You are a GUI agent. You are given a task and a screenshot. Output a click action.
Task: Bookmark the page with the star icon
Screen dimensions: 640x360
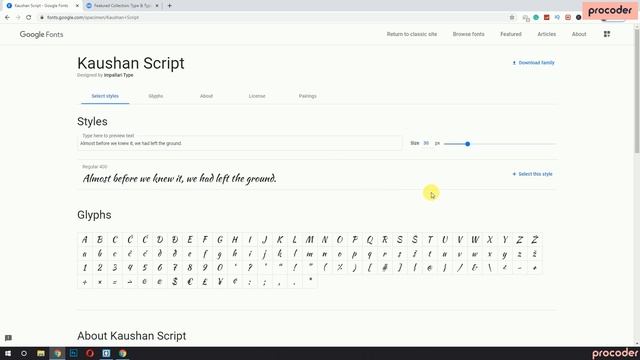(x=512, y=18)
